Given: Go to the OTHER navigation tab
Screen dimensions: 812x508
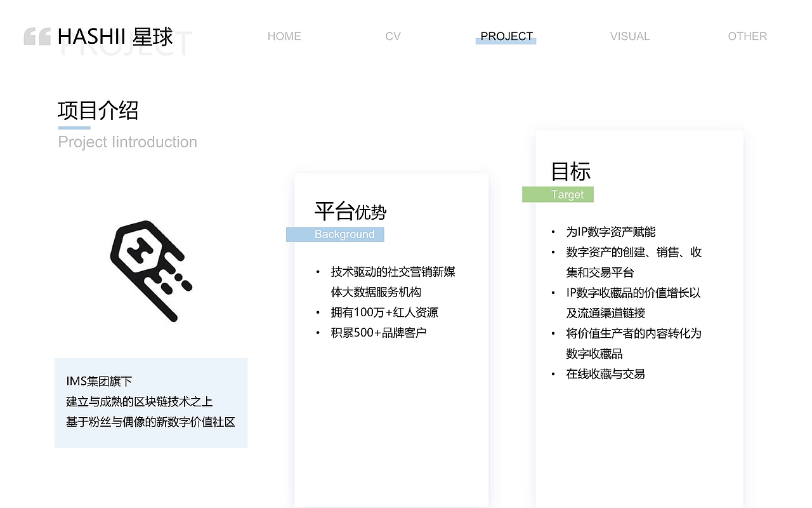Looking at the screenshot, I should pyautogui.click(x=747, y=36).
